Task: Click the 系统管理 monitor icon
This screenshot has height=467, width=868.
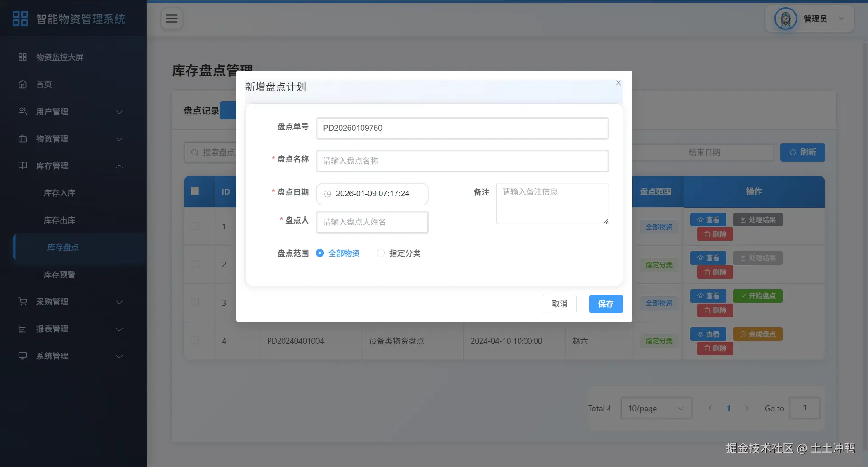Action: pos(23,356)
